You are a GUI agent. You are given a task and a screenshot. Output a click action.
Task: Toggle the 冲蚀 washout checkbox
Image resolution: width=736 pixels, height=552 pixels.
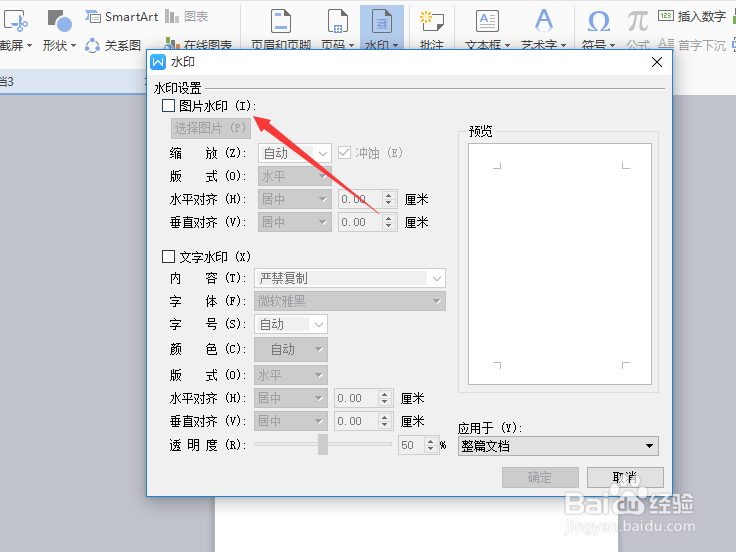(x=345, y=153)
